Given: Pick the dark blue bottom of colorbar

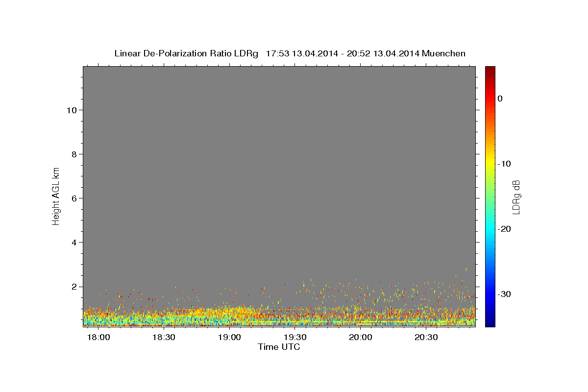Looking at the screenshot, I should (x=490, y=322).
